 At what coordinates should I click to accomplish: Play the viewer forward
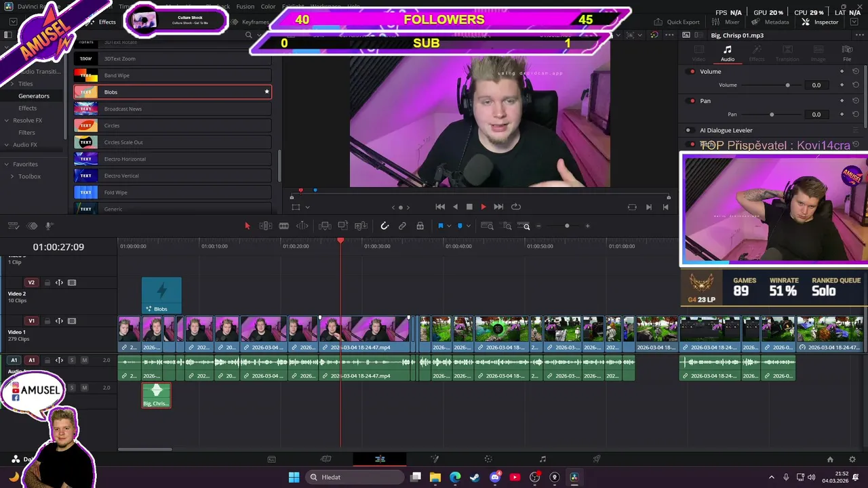point(484,207)
